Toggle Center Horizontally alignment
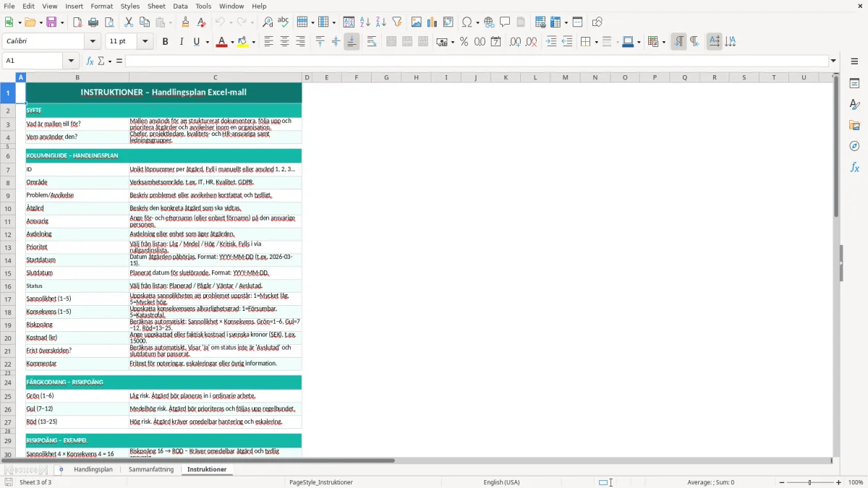The image size is (868, 488). 284,42
